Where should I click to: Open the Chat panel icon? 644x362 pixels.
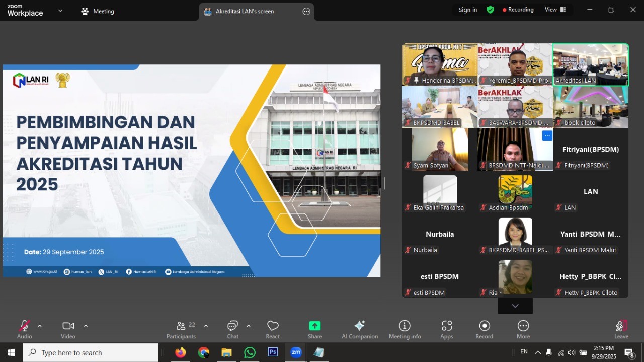pos(232,326)
